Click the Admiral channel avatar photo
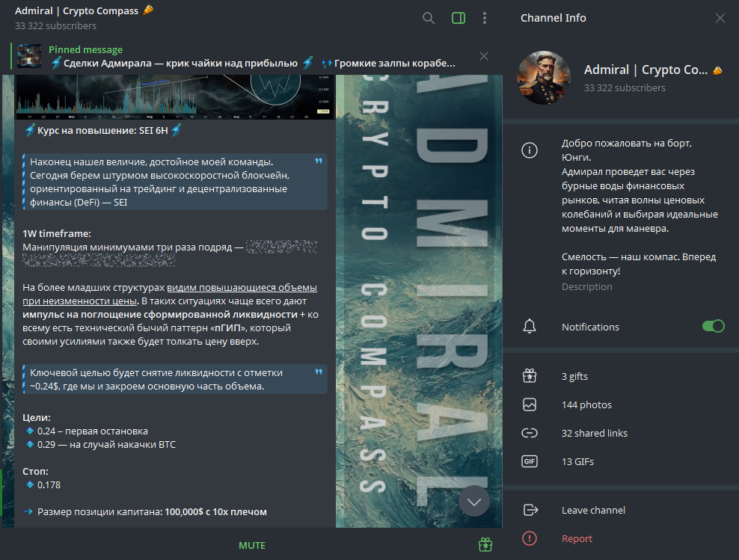The height and width of the screenshot is (560, 739). (x=544, y=78)
